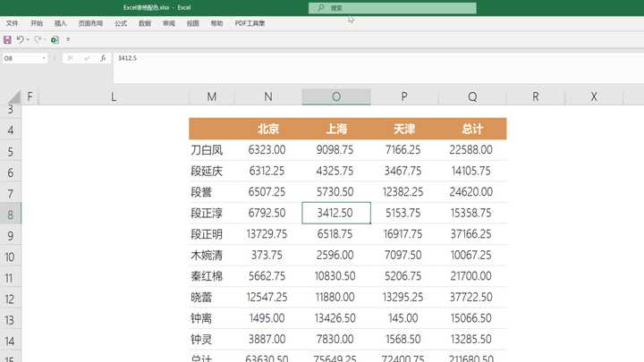644x362 pixels.
Task: Switch to the 插入 ribbon tab
Action: (61, 23)
